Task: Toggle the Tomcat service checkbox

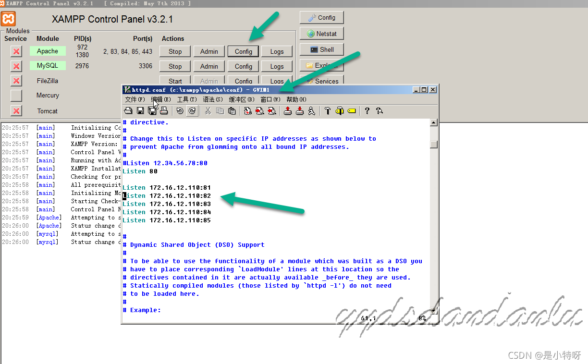Action: (16, 111)
